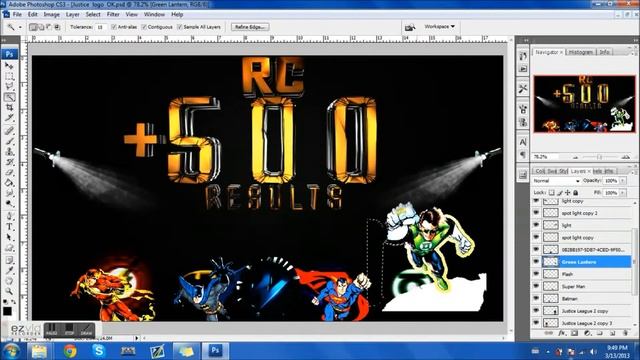Open the Normal blend mode dropdown
This screenshot has height=360, width=640.
coord(556,180)
